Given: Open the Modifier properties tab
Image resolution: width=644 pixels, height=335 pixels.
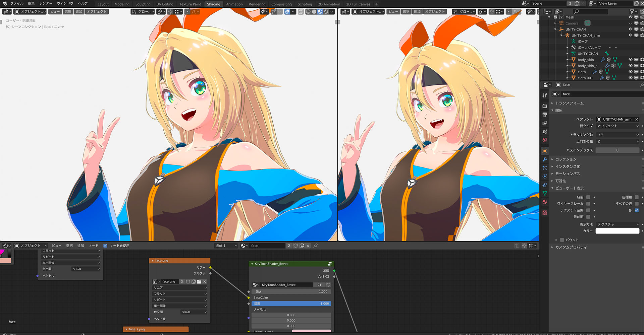Looking at the screenshot, I should (545, 159).
